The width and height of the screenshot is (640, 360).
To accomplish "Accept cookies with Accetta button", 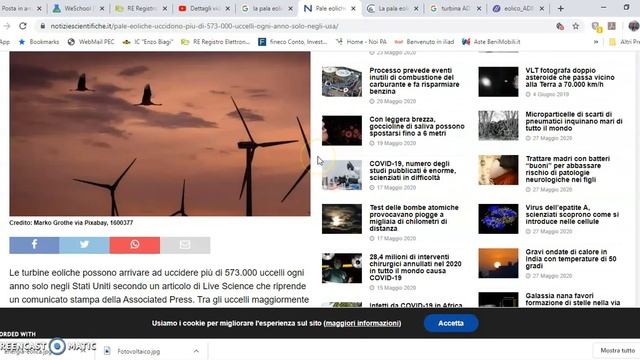I will click(x=451, y=323).
